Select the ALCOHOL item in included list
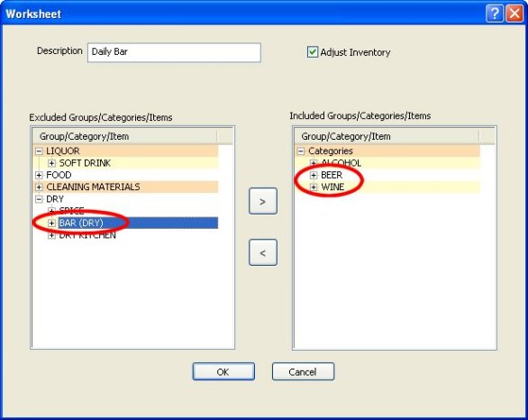Viewport: 528px width, 420px height. click(341, 163)
